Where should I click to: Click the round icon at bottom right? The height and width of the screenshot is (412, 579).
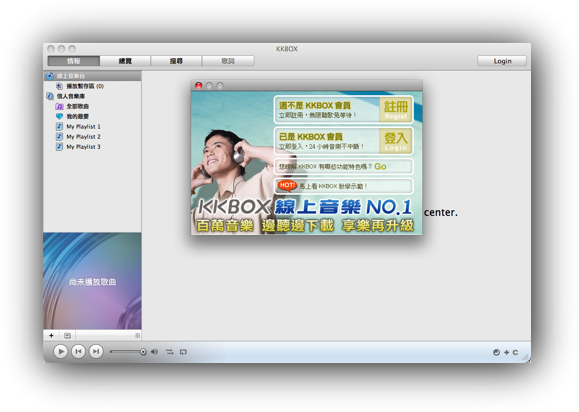click(497, 352)
